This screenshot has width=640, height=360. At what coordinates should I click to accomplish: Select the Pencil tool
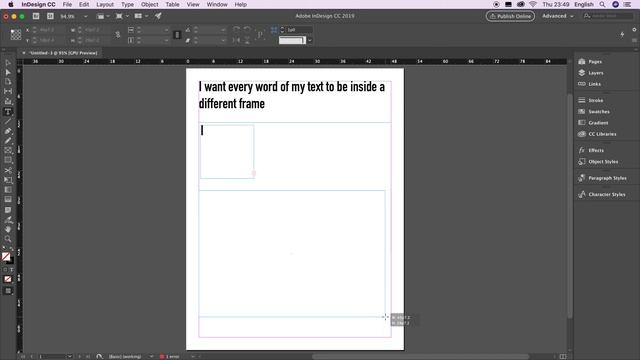click(8, 141)
